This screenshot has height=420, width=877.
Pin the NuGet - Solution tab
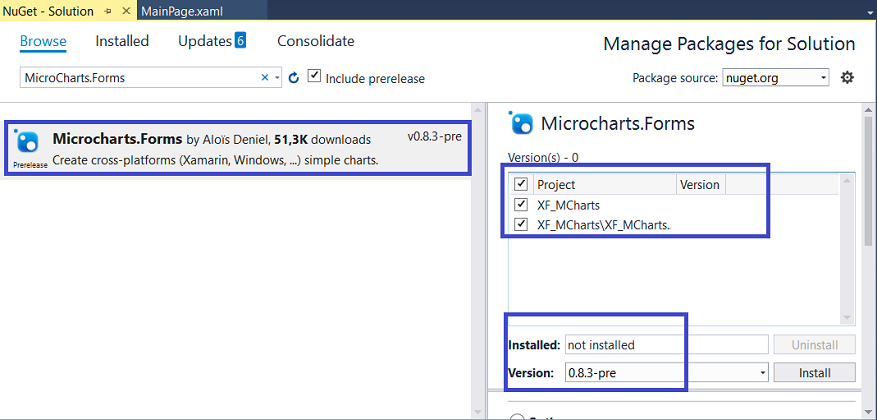click(x=108, y=11)
